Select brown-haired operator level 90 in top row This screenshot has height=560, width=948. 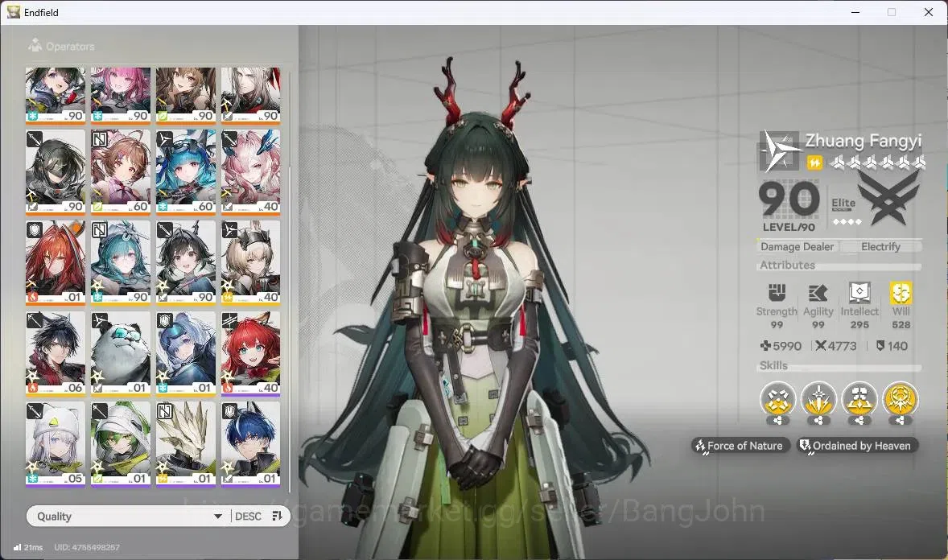[x=186, y=95]
